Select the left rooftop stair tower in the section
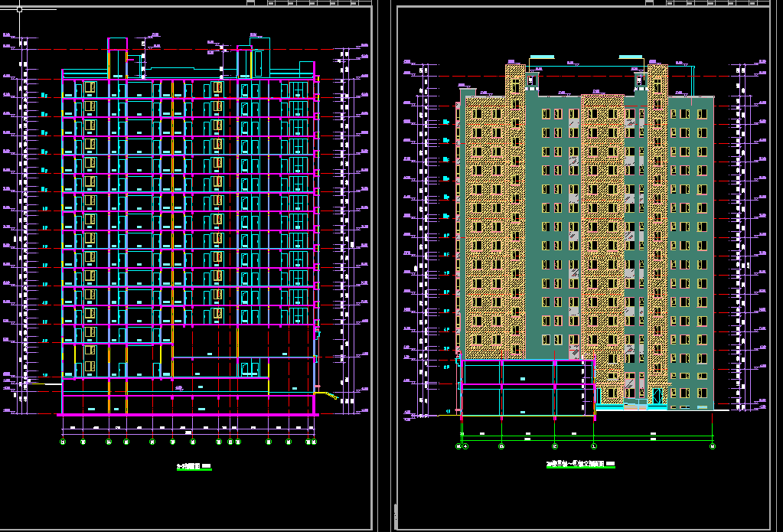This screenshot has width=783, height=532. click(x=117, y=57)
